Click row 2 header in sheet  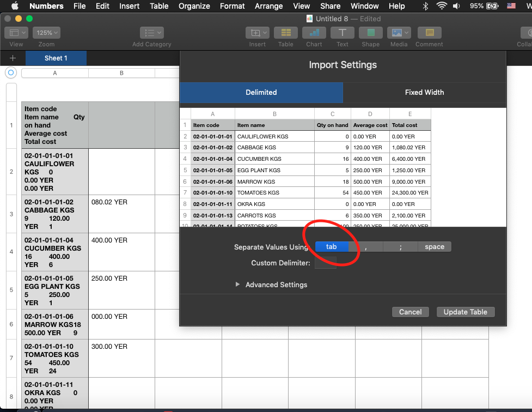11,172
